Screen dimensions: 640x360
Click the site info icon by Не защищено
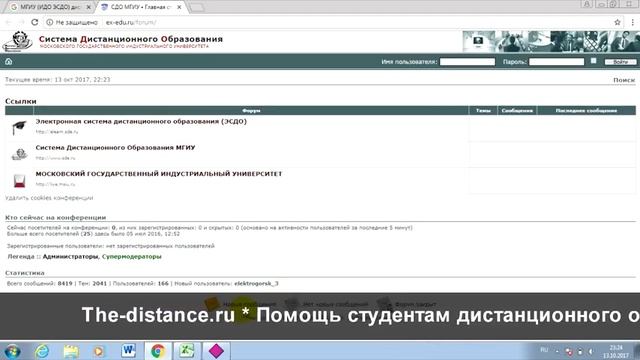pyautogui.click(x=49, y=22)
